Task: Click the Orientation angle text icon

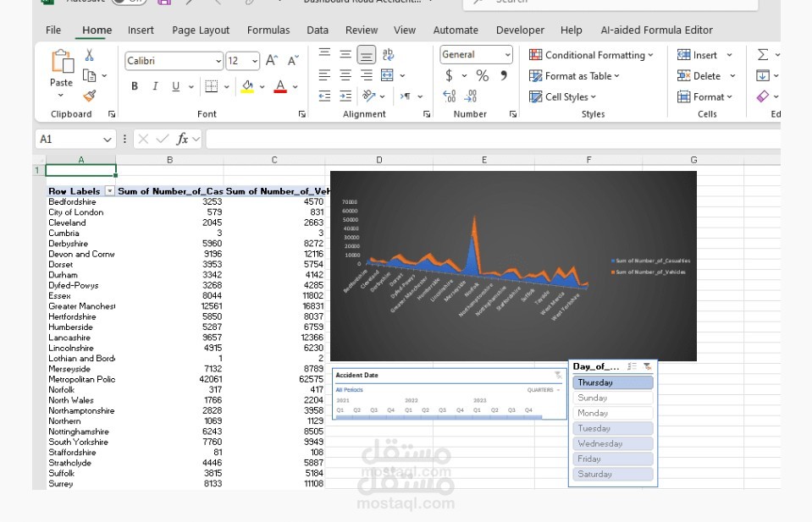Action: point(368,96)
